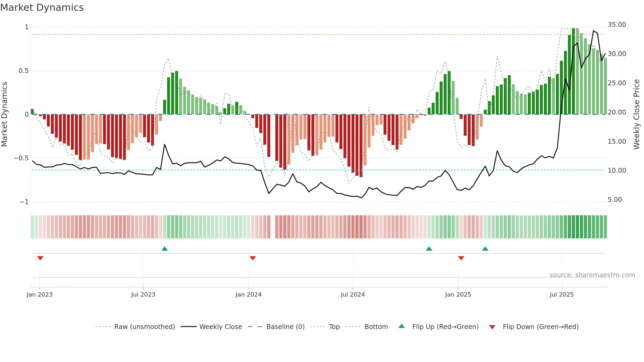Click the −0.5 left axis tick

[x=21, y=158]
